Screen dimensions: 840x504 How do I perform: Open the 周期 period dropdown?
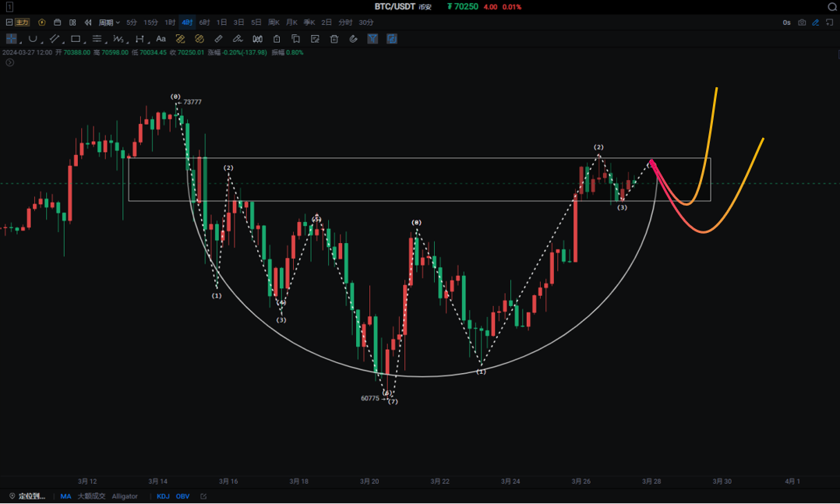click(109, 23)
